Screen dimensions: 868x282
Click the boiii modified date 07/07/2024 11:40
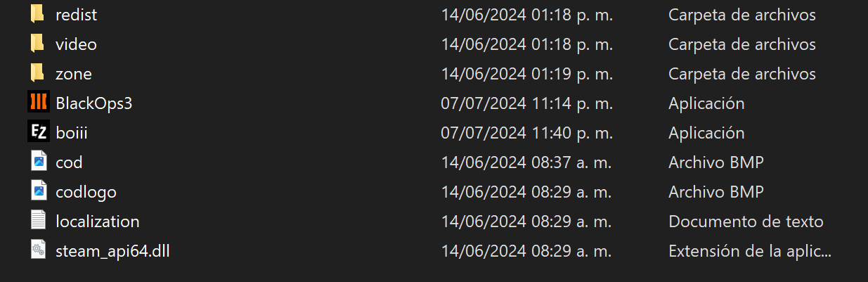click(526, 133)
